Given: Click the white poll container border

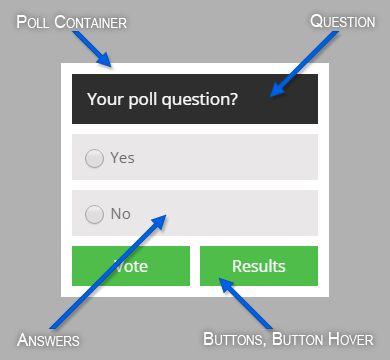Looking at the screenshot, I should coord(195,68).
